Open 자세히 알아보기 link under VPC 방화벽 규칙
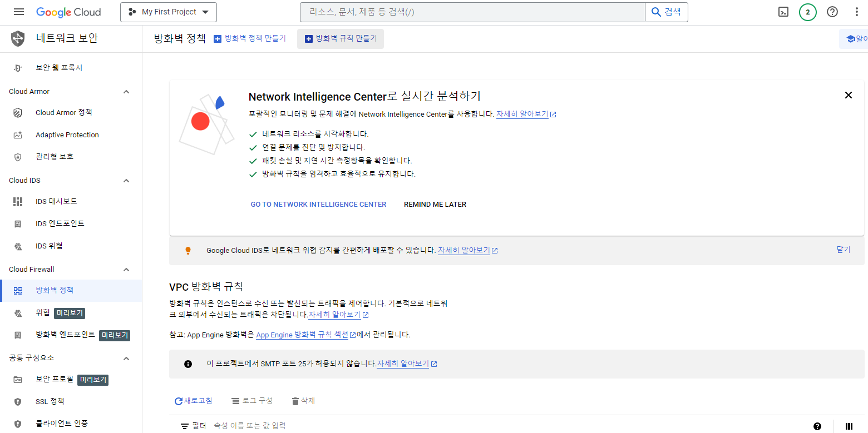 (338, 315)
